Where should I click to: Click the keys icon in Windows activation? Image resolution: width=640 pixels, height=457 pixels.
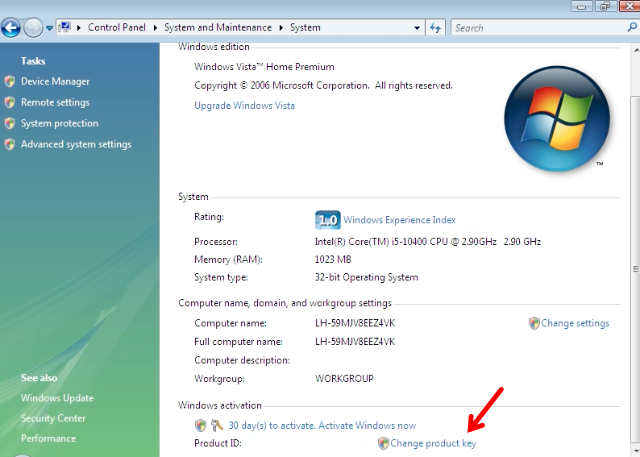click(217, 426)
